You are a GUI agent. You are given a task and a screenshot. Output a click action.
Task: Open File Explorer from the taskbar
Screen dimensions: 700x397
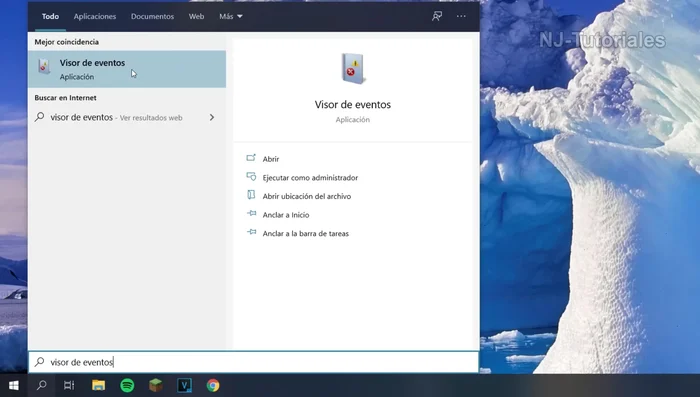(x=98, y=385)
